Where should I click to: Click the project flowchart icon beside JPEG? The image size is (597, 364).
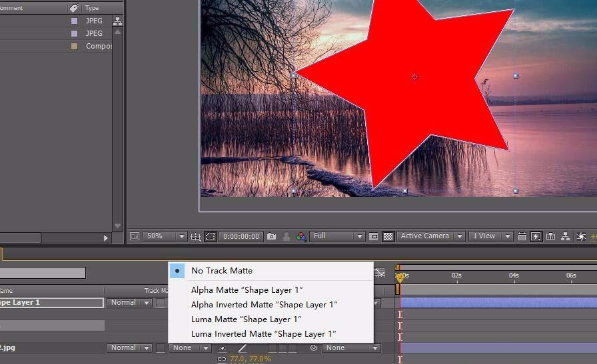coord(118,21)
